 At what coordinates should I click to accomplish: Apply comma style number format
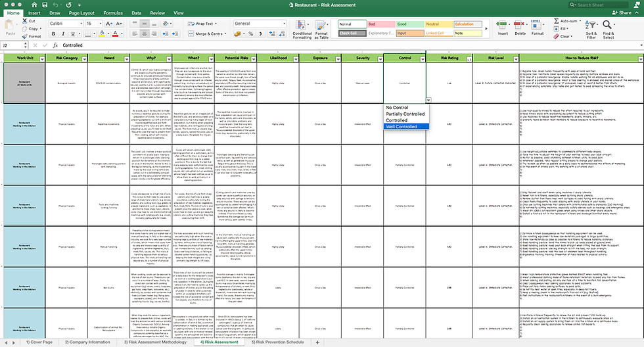260,34
